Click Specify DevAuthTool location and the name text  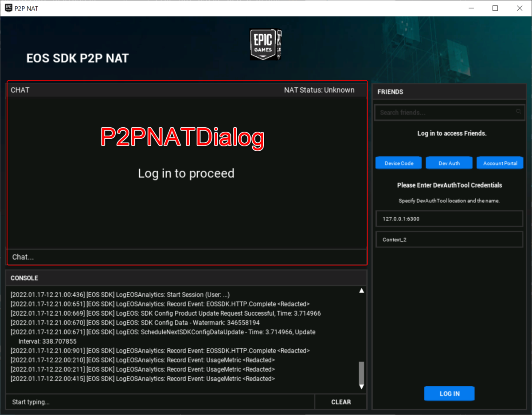click(449, 201)
